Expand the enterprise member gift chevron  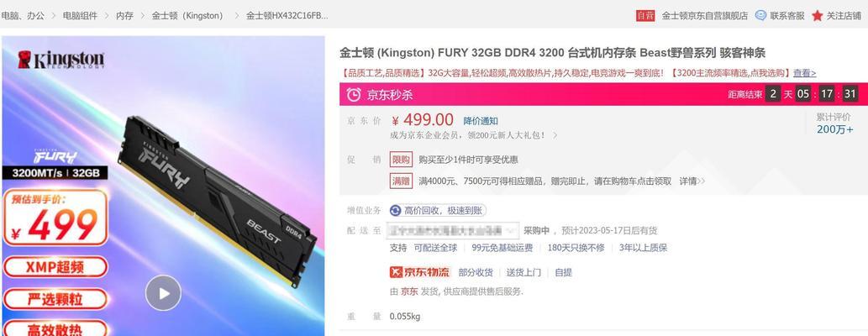[555, 135]
